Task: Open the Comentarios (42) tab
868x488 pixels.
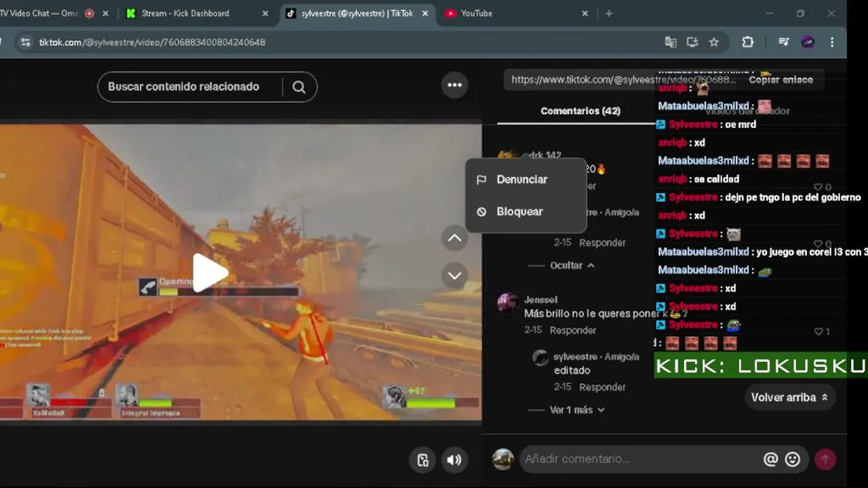Action: (580, 111)
